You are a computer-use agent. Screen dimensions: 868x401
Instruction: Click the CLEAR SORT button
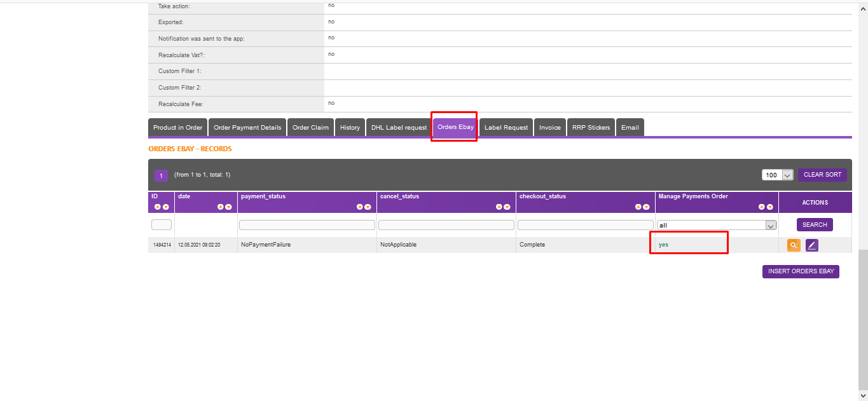822,175
